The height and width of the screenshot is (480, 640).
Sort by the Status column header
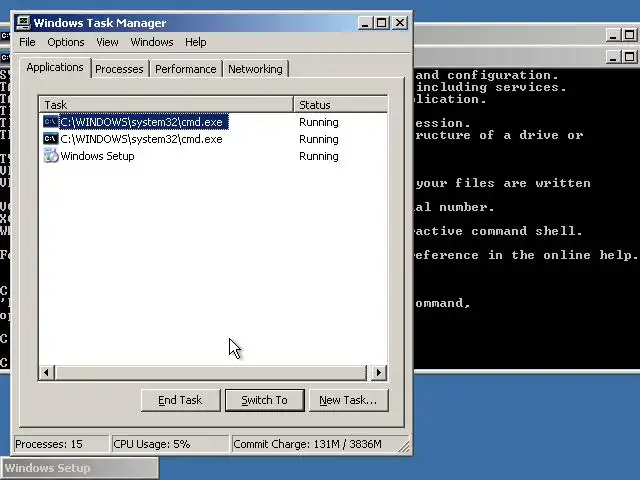coord(340,105)
